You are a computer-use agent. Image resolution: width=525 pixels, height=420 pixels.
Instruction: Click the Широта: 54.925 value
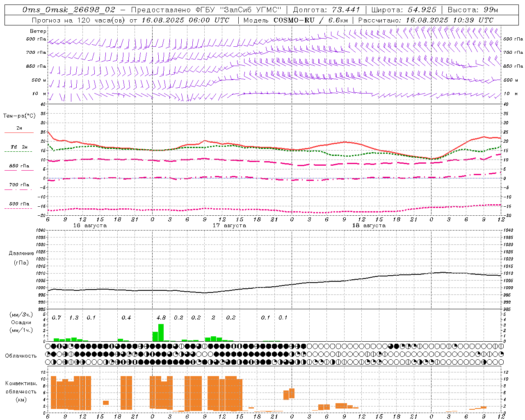point(404,10)
